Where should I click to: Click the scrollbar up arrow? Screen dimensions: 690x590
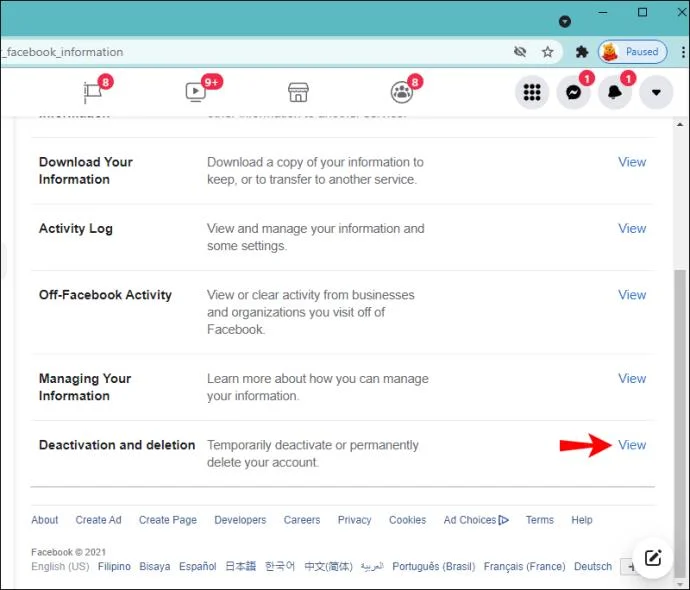pos(680,125)
